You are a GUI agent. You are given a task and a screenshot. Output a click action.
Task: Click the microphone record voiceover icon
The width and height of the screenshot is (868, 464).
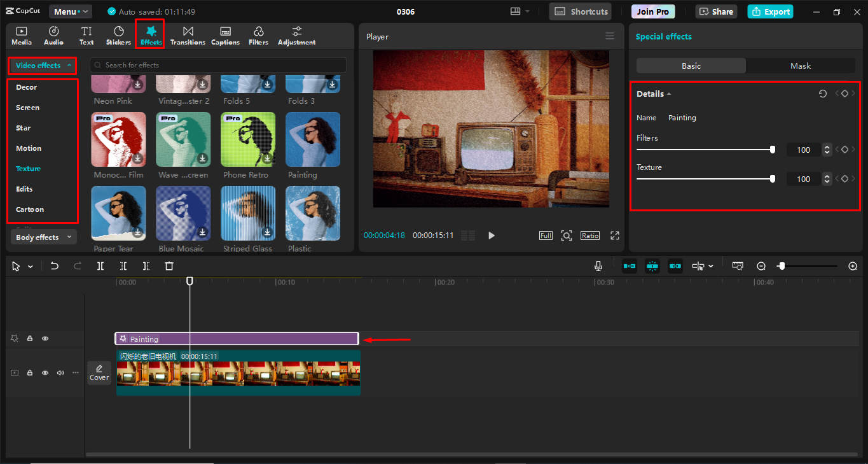point(598,266)
